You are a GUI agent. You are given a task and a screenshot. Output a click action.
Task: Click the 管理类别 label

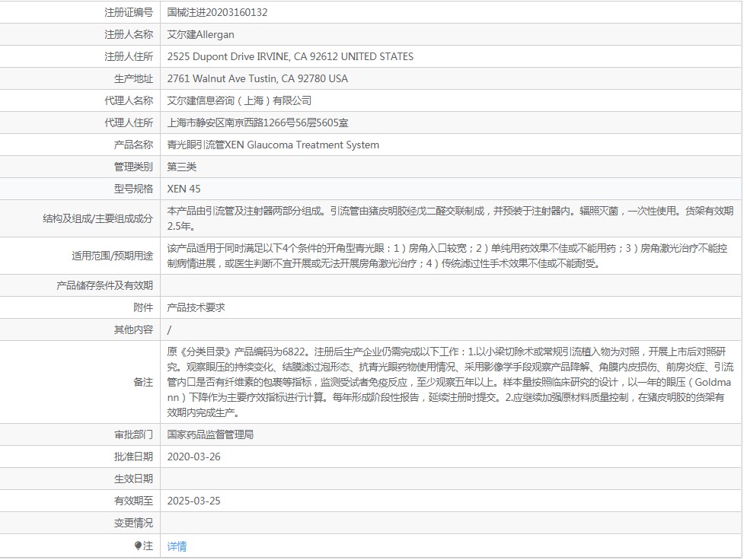coord(133,167)
